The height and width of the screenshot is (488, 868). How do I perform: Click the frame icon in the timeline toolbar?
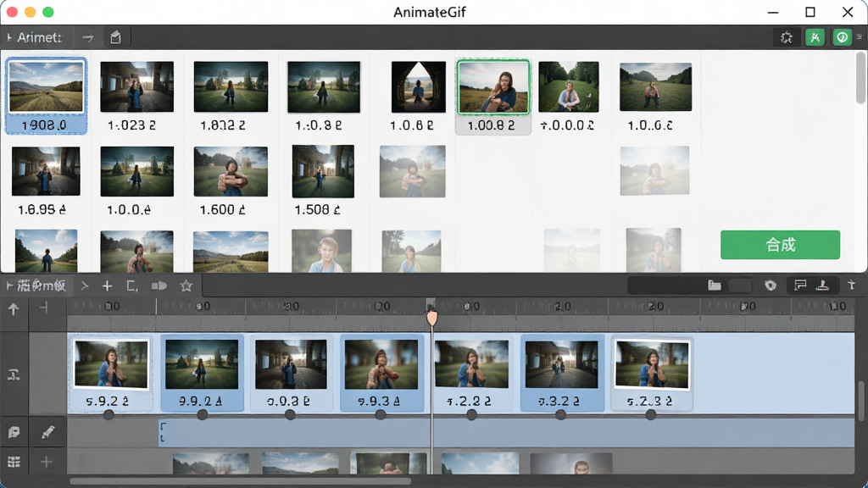tap(132, 286)
